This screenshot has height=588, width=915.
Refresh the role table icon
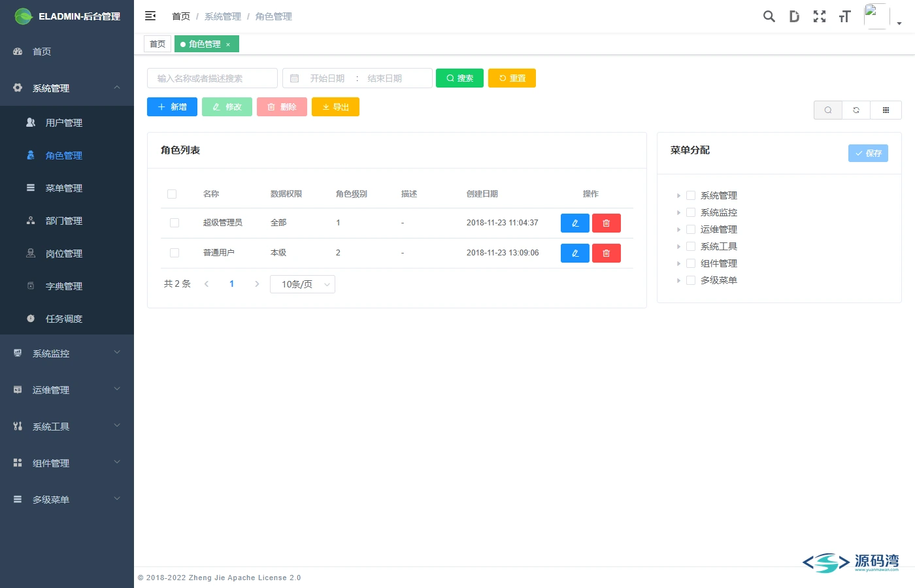(856, 110)
